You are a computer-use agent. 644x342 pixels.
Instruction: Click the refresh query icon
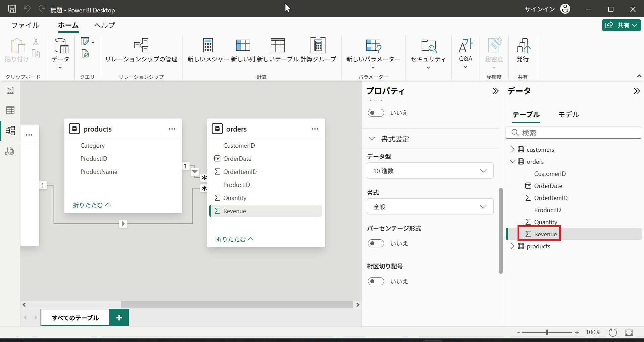point(85,53)
